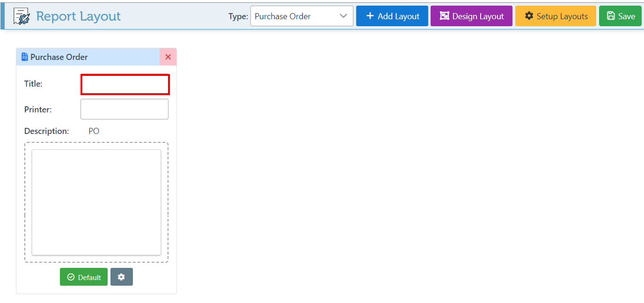Focus the Title text field
Screen dimensions: 644x303
pyautogui.click(x=125, y=84)
